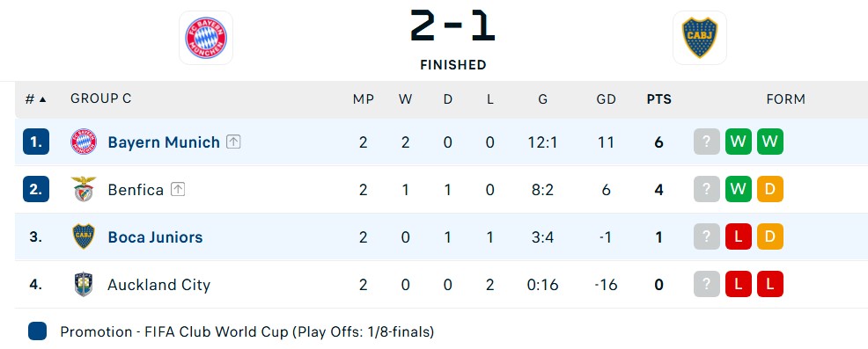Screen dimensions: 868x349
Task: Open the Auckland City team link
Action: [x=158, y=285]
